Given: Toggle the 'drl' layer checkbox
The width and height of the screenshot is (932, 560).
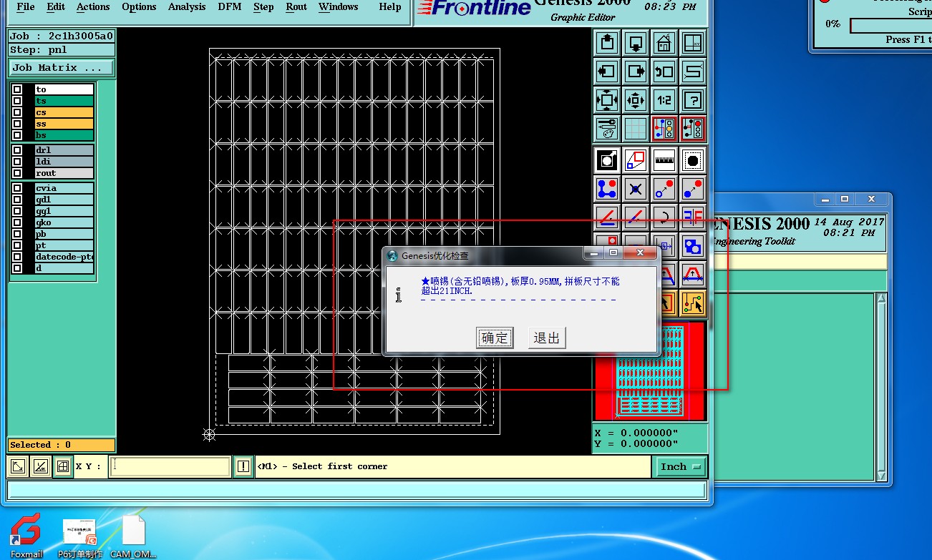Looking at the screenshot, I should pyautogui.click(x=17, y=150).
